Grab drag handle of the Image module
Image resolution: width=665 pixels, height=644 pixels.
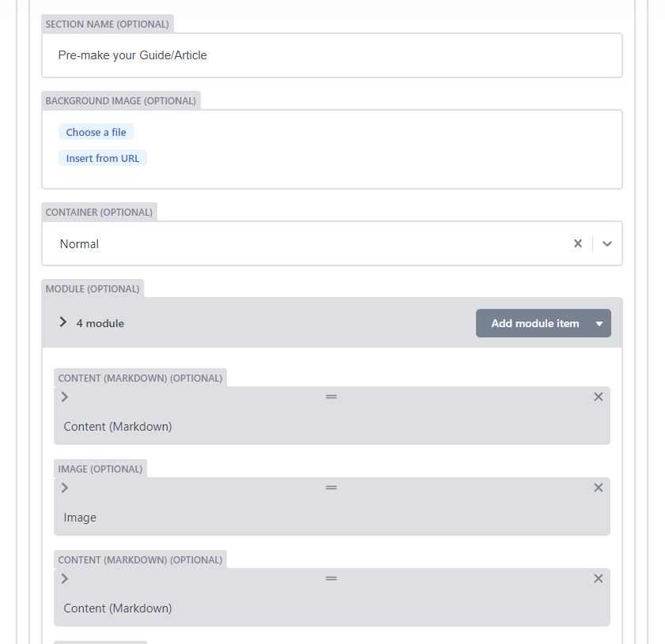331,488
